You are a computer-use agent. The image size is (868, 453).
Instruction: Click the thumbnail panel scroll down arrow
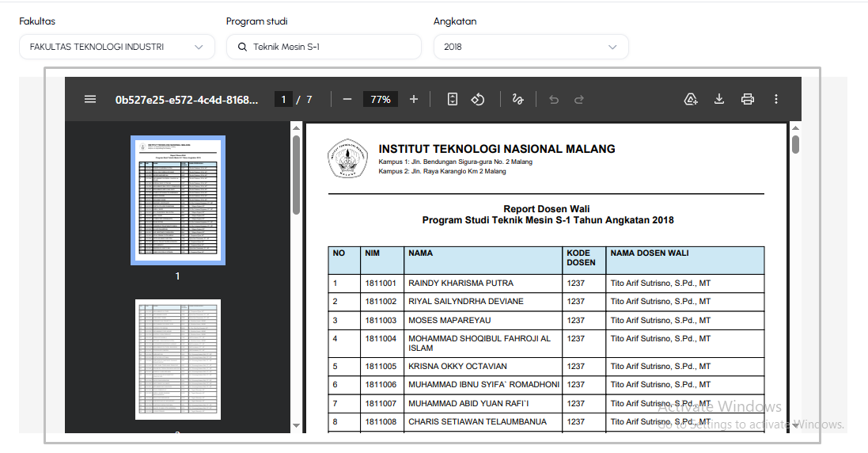[296, 425]
